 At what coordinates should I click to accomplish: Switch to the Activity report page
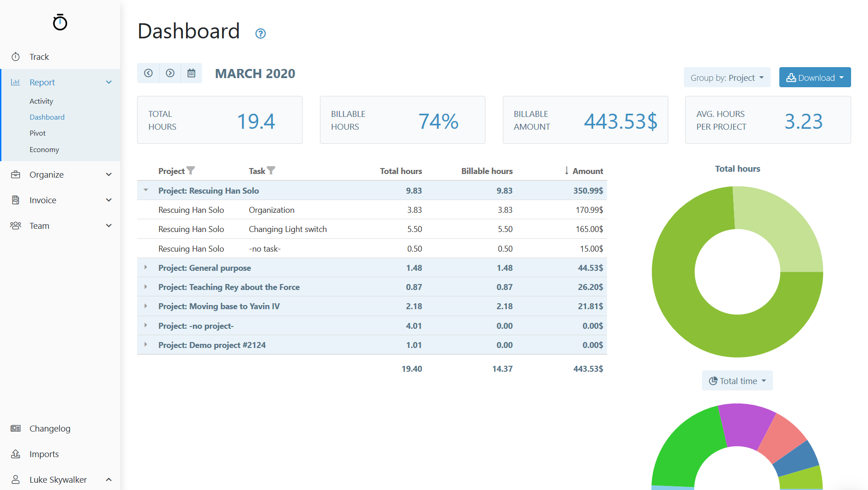pos(41,101)
